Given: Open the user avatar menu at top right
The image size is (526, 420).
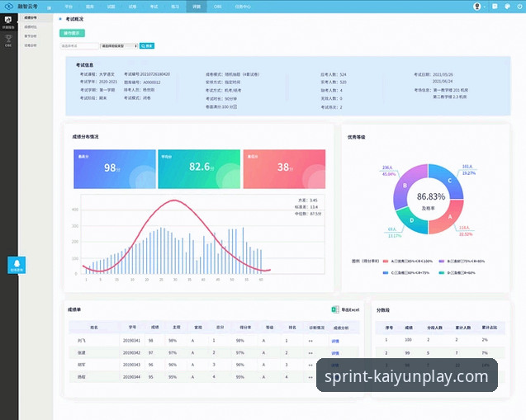Looking at the screenshot, I should click(x=477, y=6).
